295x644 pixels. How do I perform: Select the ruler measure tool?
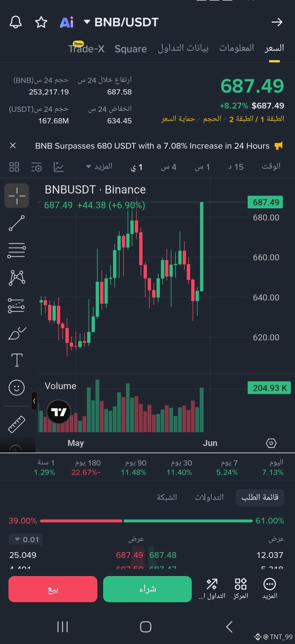pos(17,424)
